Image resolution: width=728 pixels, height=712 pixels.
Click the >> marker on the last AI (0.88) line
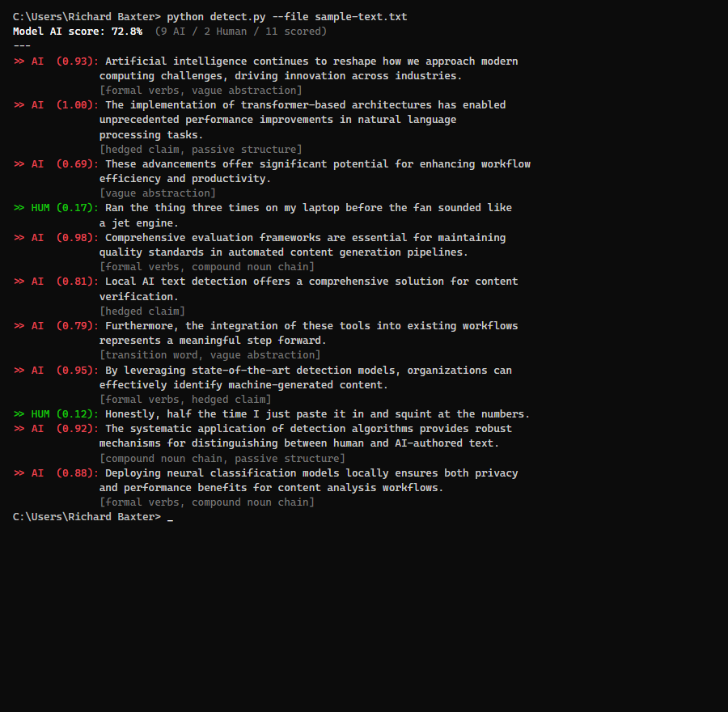click(19, 473)
